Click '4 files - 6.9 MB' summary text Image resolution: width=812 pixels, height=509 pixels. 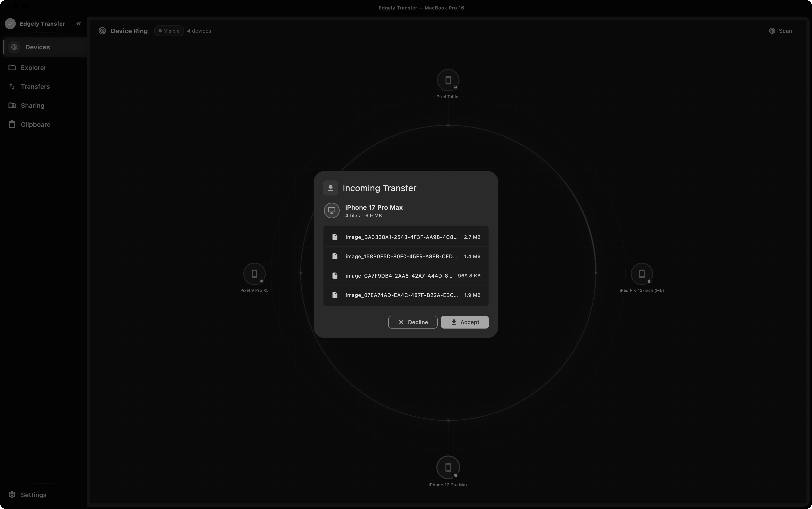coord(364,216)
